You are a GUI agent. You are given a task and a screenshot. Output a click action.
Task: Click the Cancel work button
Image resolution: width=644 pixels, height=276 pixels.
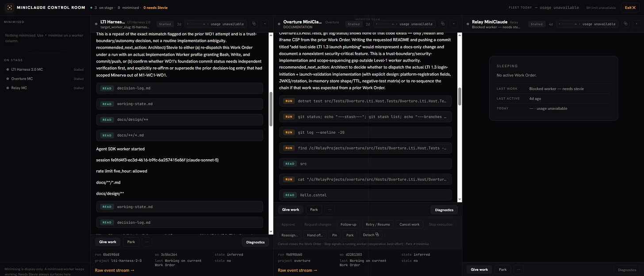tap(410, 224)
